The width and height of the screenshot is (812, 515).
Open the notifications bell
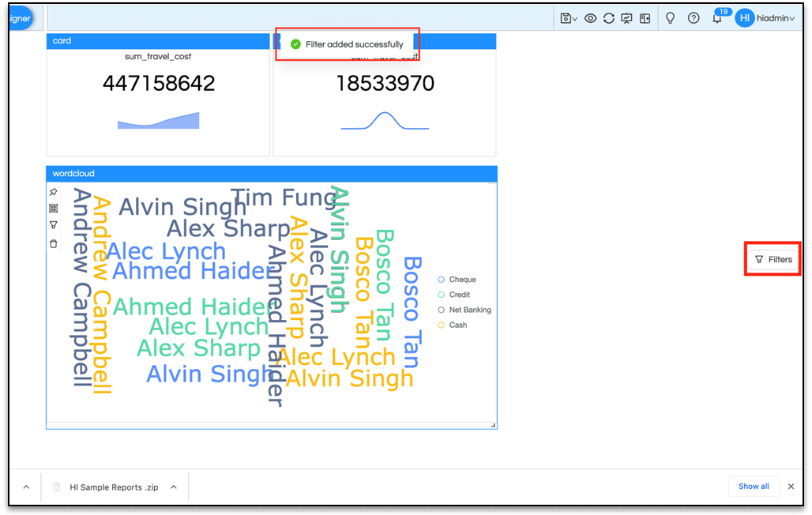(717, 19)
